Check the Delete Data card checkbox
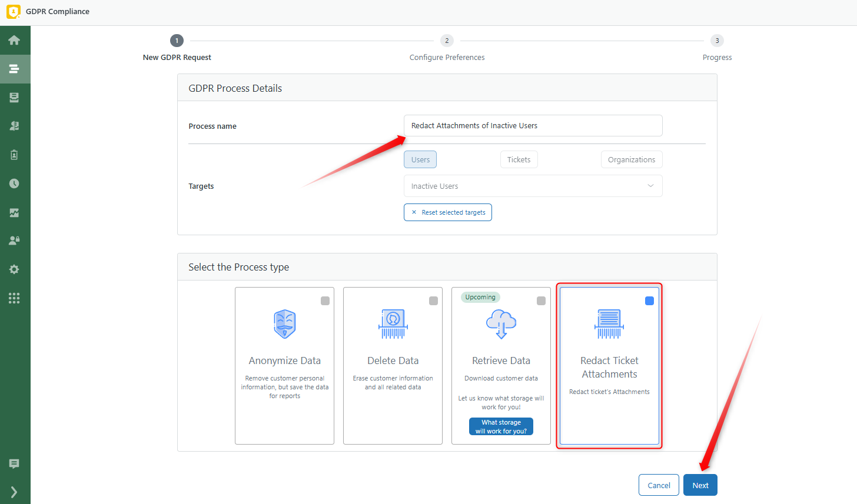857x504 pixels. 433,301
